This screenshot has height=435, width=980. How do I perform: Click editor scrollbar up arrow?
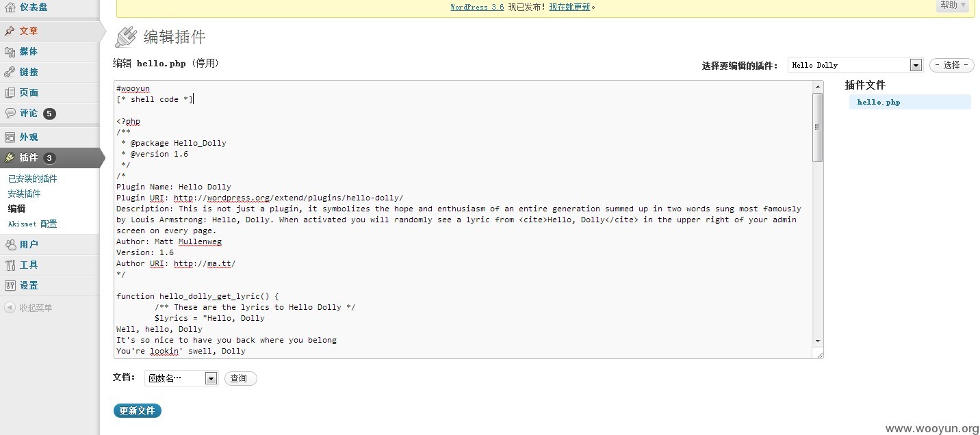point(818,86)
